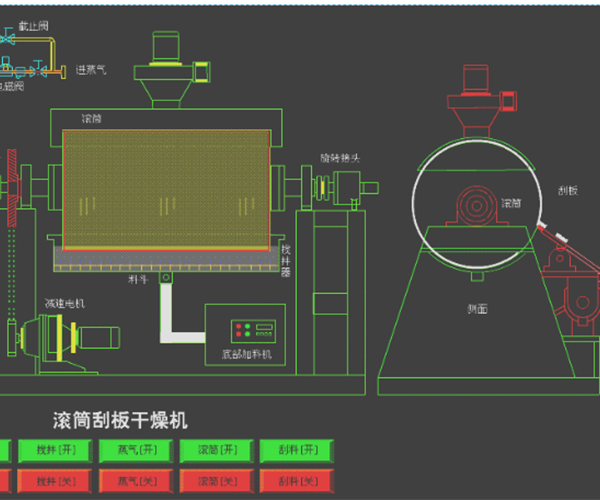Select the top motor above the drum
The width and height of the screenshot is (600, 500).
click(166, 50)
